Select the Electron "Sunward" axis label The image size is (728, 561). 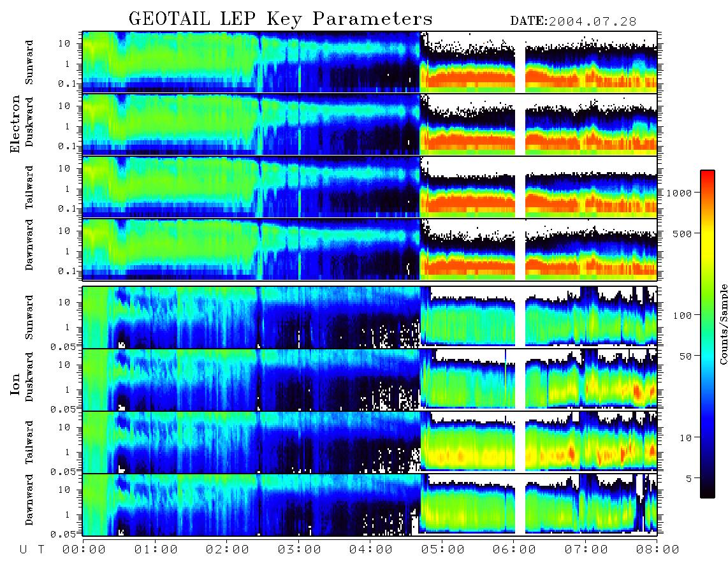[x=29, y=62]
